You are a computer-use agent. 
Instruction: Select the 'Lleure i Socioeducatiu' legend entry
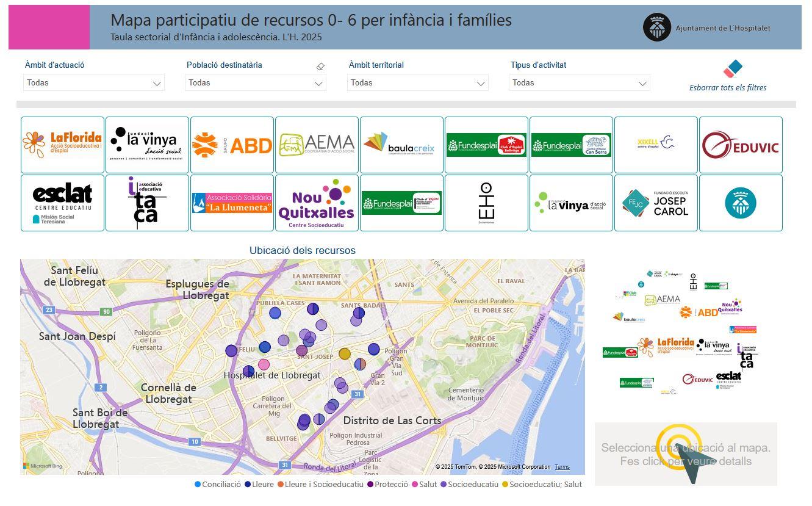pos(320,484)
